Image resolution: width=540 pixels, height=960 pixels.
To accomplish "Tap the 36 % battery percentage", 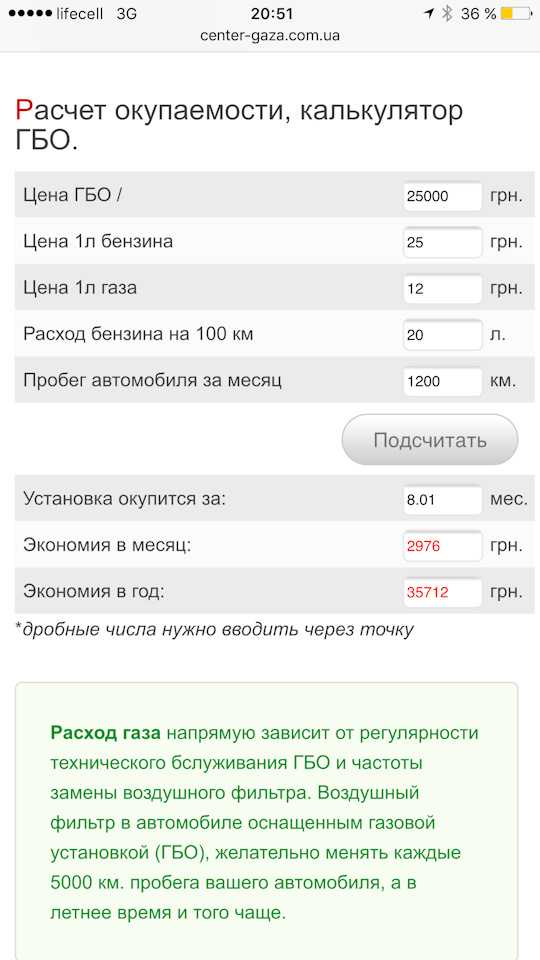I will [479, 13].
